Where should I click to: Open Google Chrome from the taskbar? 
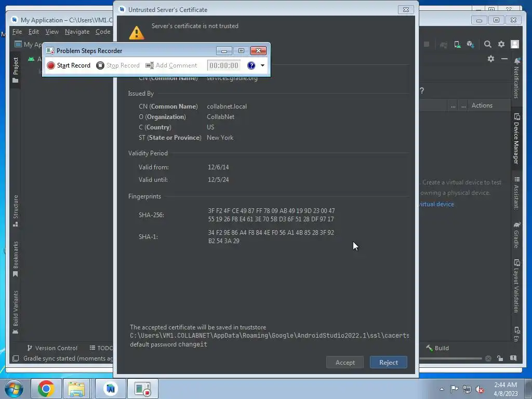click(46, 389)
